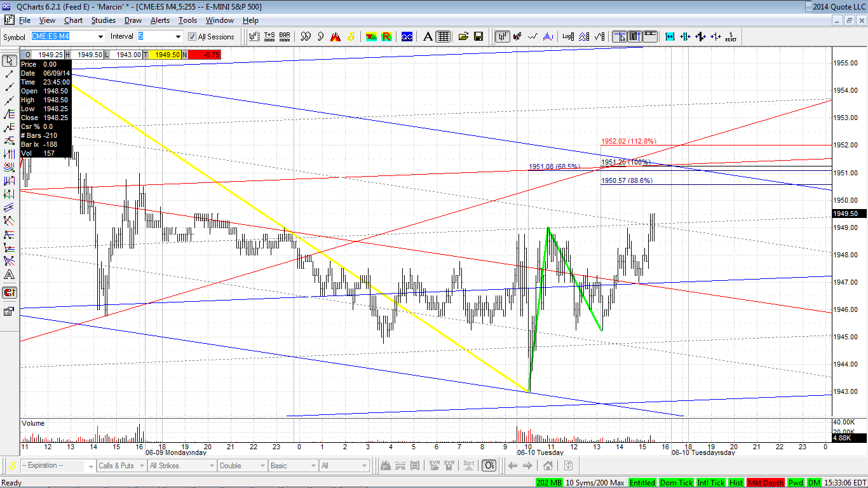Click the blue QC toolbar icon
The height and width of the screenshot is (488, 868).
pyautogui.click(x=407, y=36)
